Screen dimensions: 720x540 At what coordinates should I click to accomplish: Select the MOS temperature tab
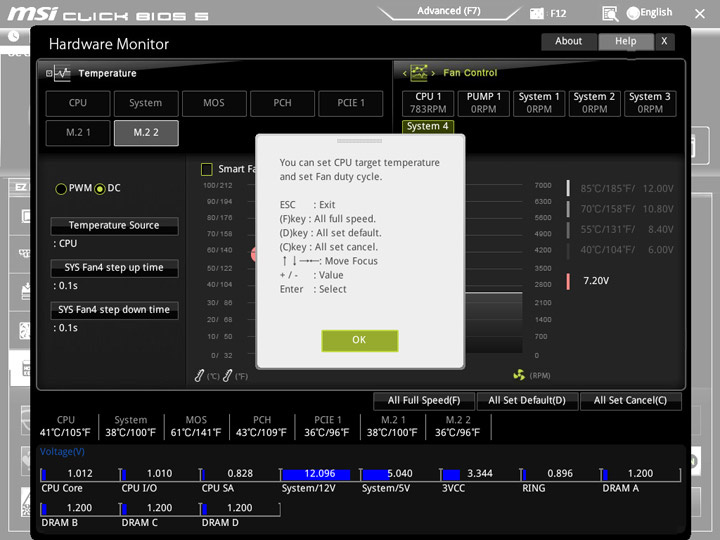tap(214, 103)
